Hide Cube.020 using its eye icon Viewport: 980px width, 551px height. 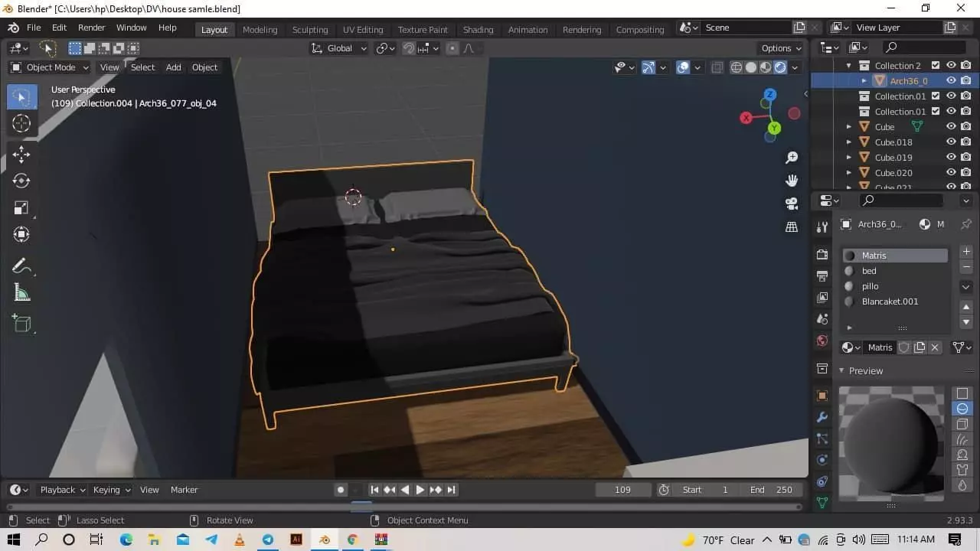pos(951,172)
